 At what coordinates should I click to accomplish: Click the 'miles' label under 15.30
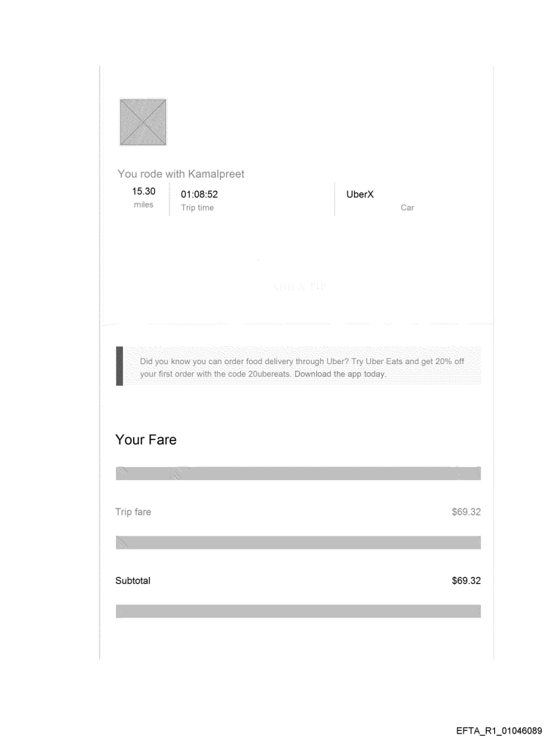(x=143, y=205)
